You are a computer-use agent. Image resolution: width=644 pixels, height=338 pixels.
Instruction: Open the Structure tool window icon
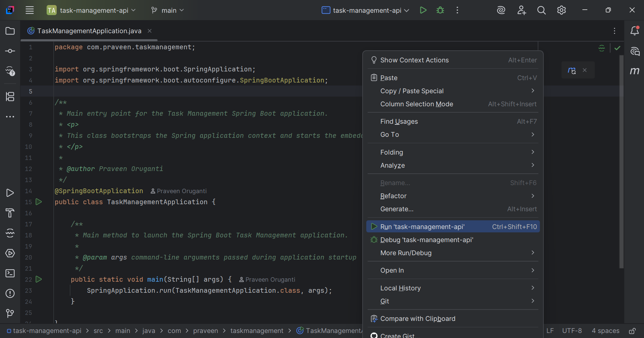tap(10, 97)
